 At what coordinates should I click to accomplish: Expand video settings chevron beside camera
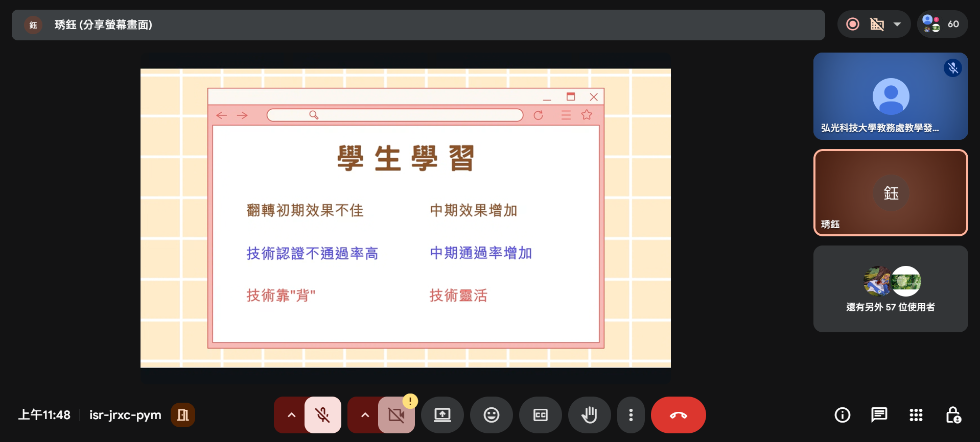(x=365, y=415)
